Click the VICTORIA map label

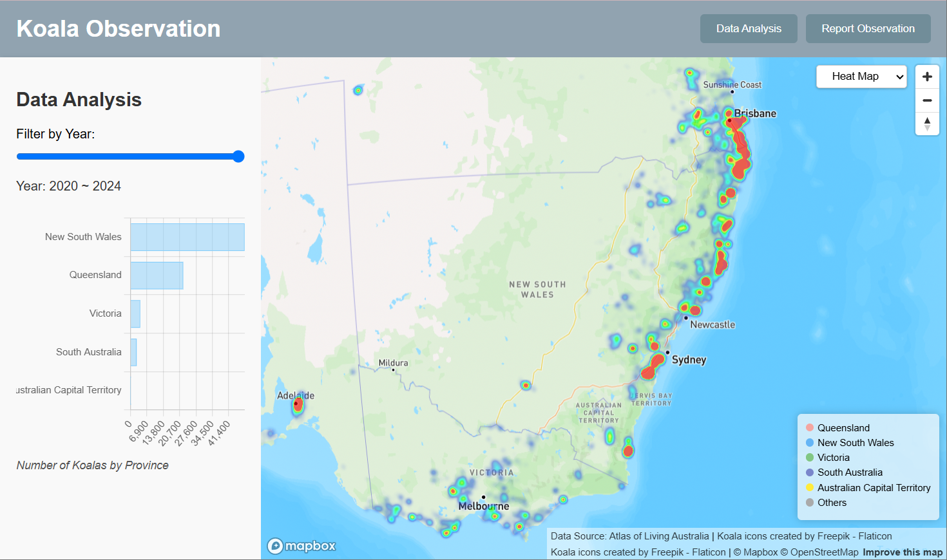pyautogui.click(x=492, y=472)
